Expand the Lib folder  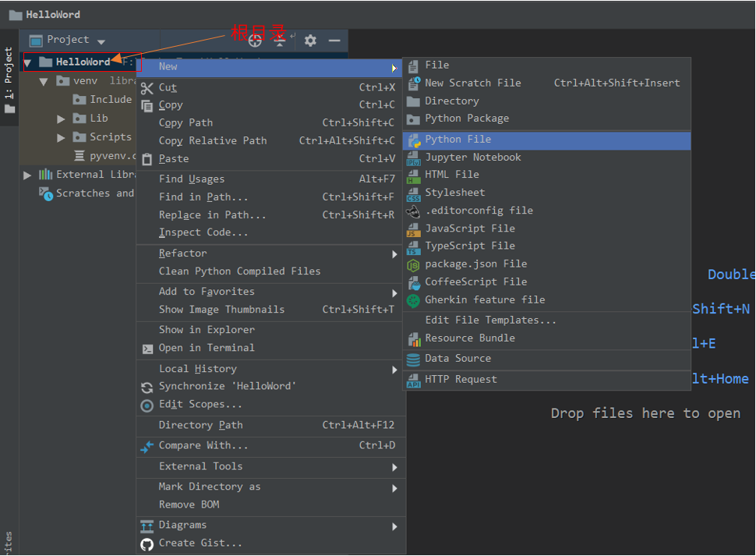[x=61, y=119]
